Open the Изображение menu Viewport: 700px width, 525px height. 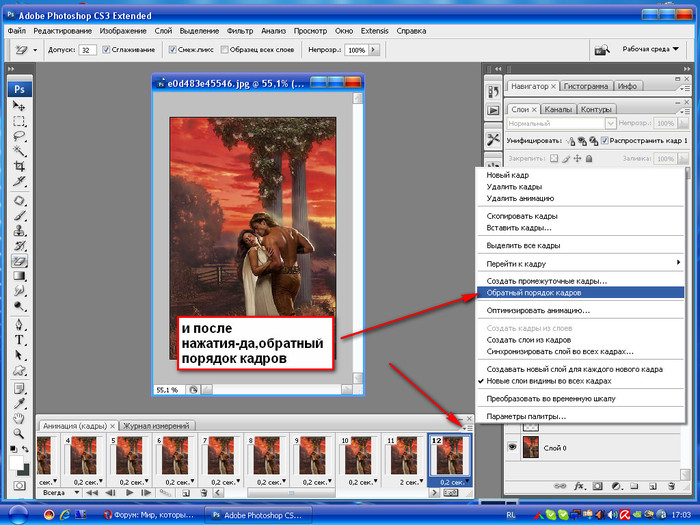(123, 31)
